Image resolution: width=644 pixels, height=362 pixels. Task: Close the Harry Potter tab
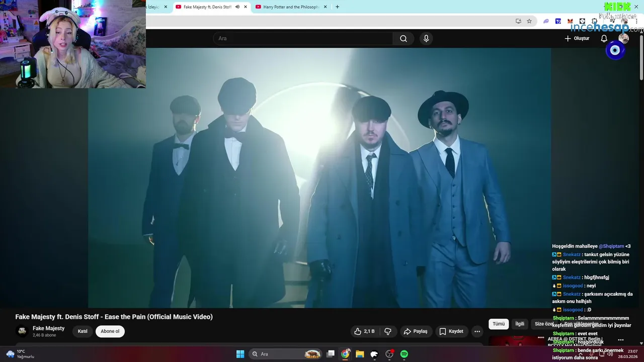click(326, 7)
